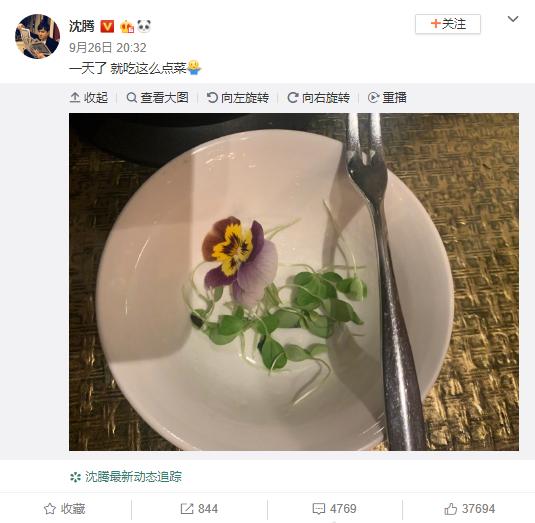This screenshot has height=523, width=535.
Task: Open the post options chevron menu
Action: coord(513,19)
